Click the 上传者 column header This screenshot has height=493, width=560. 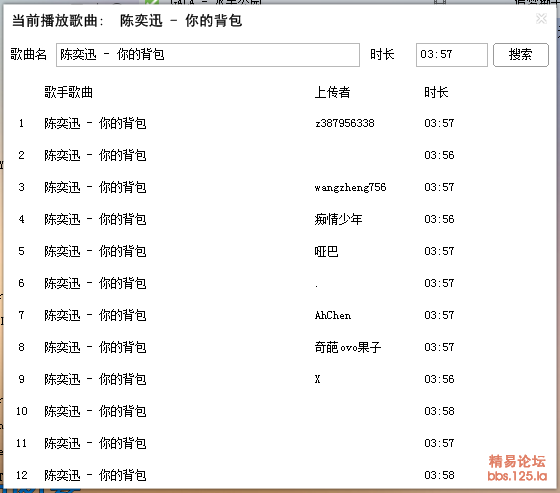pos(332,92)
